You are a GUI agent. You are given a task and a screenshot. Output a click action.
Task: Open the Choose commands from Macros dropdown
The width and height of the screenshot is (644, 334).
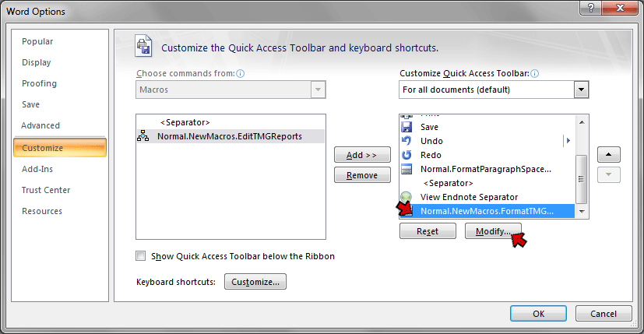[318, 90]
